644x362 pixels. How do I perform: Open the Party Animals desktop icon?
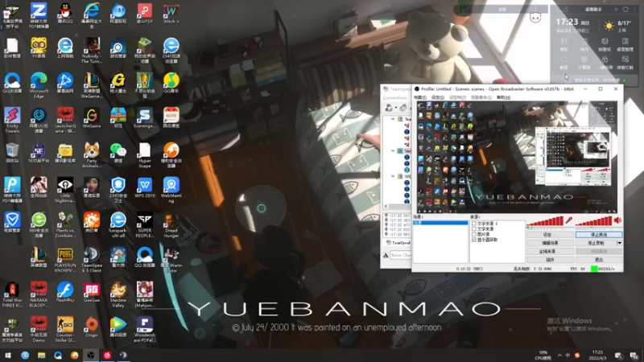tap(92, 155)
